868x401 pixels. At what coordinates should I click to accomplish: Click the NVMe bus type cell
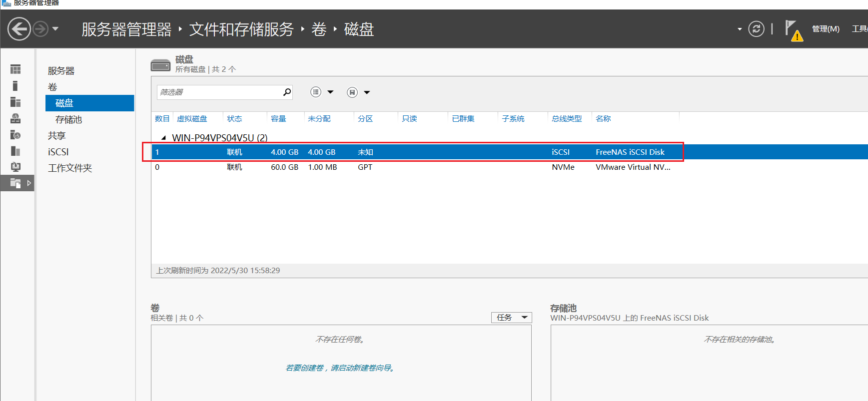[x=563, y=167]
